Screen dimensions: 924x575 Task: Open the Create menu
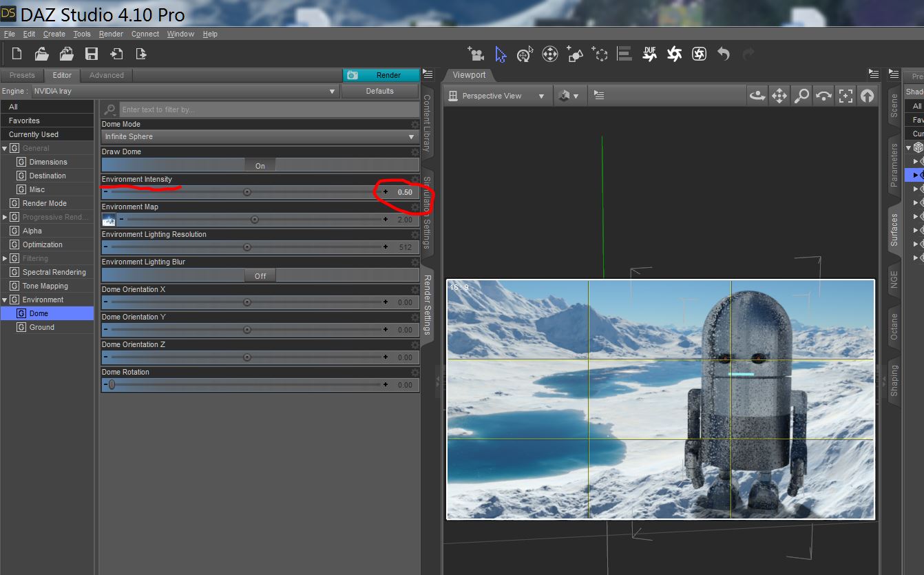pos(54,34)
